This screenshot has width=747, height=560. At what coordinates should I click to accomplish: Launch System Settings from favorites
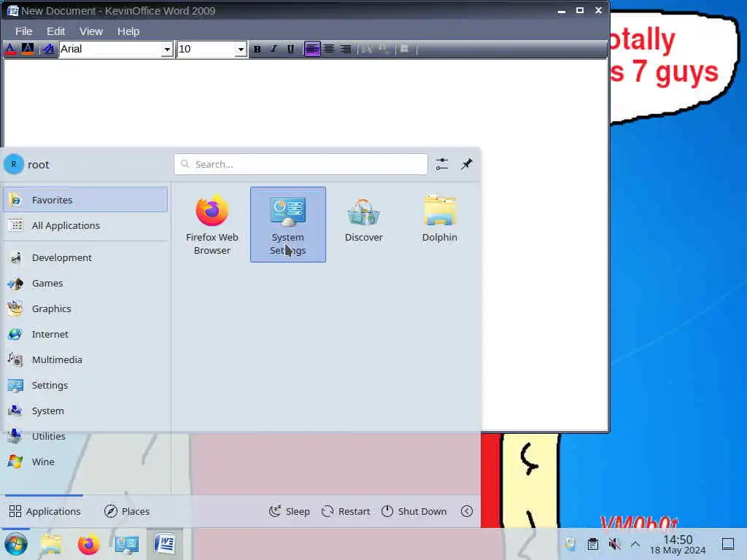pyautogui.click(x=288, y=225)
